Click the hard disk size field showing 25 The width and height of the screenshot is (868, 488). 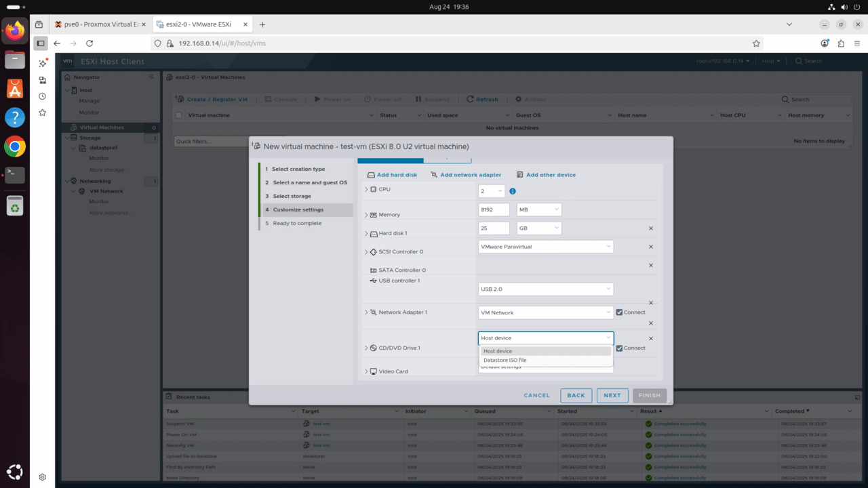tap(494, 228)
